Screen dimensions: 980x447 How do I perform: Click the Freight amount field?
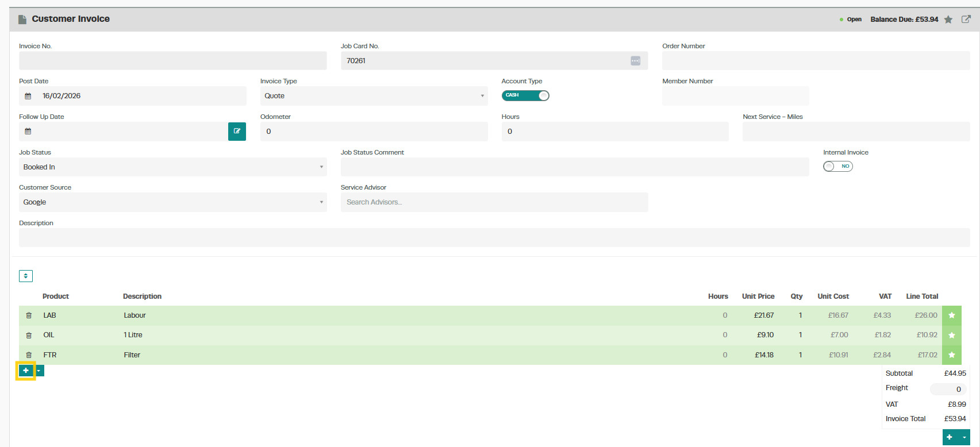pyautogui.click(x=948, y=389)
